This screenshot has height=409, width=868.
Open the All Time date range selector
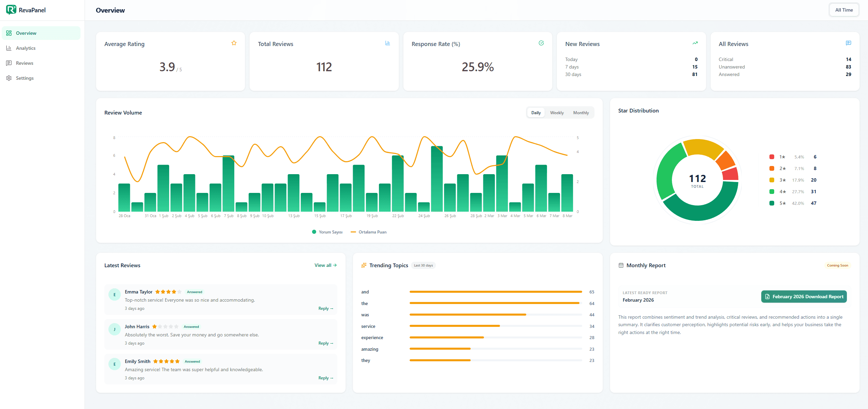click(x=844, y=10)
